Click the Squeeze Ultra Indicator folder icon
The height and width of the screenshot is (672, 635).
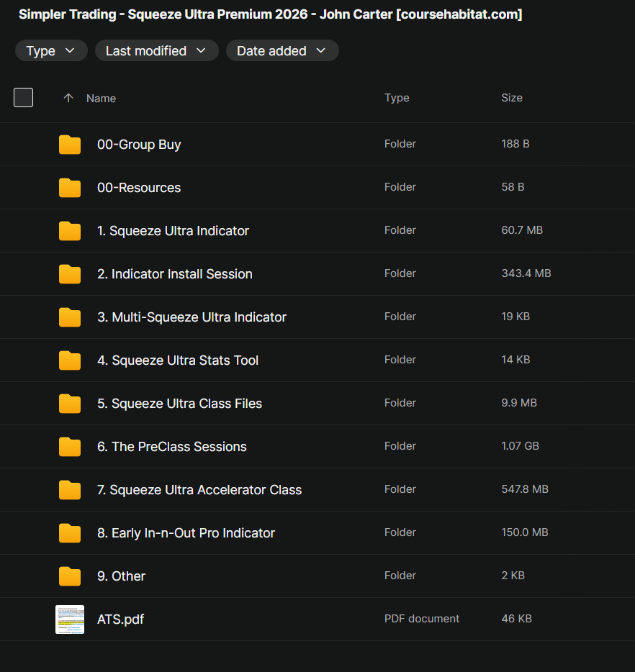[x=70, y=231]
